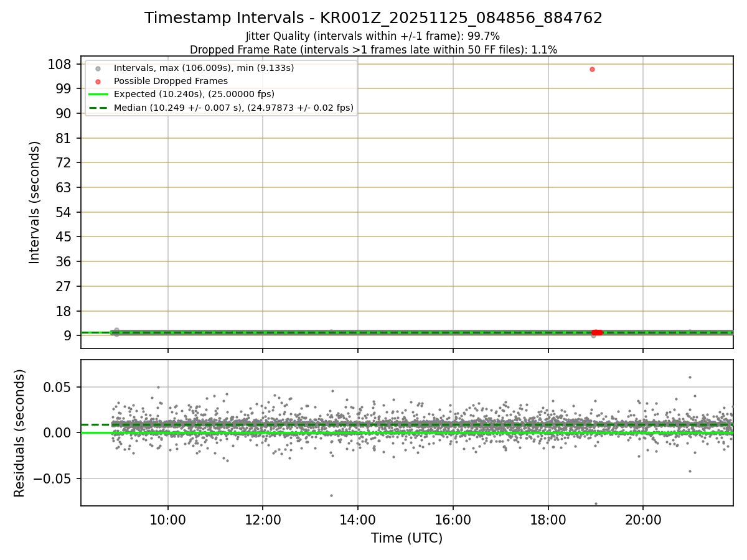This screenshot has height=560, width=747.
Task: Click the dashed green line sample in legend
Action: [x=98, y=108]
